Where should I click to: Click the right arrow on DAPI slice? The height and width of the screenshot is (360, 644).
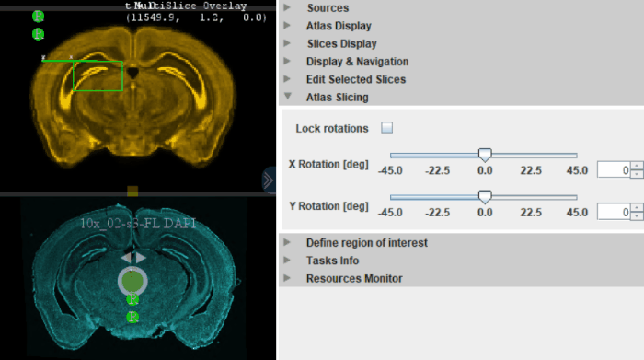coord(141,258)
